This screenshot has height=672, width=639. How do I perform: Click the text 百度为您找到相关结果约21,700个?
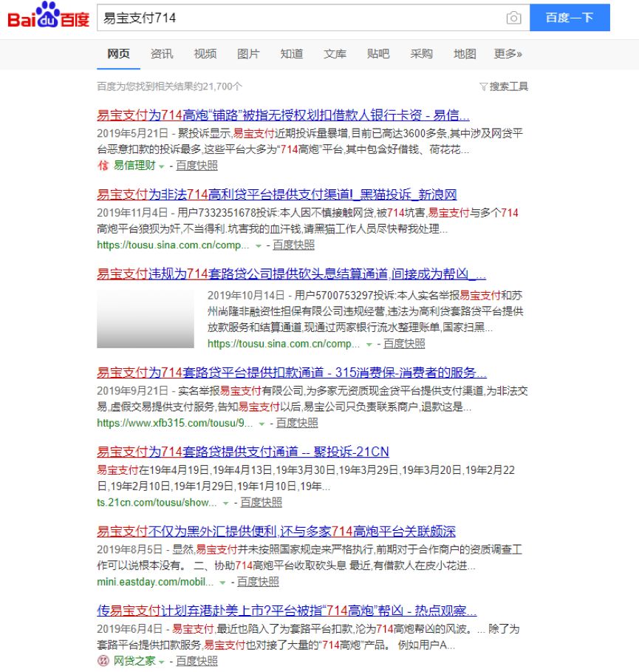[170, 86]
